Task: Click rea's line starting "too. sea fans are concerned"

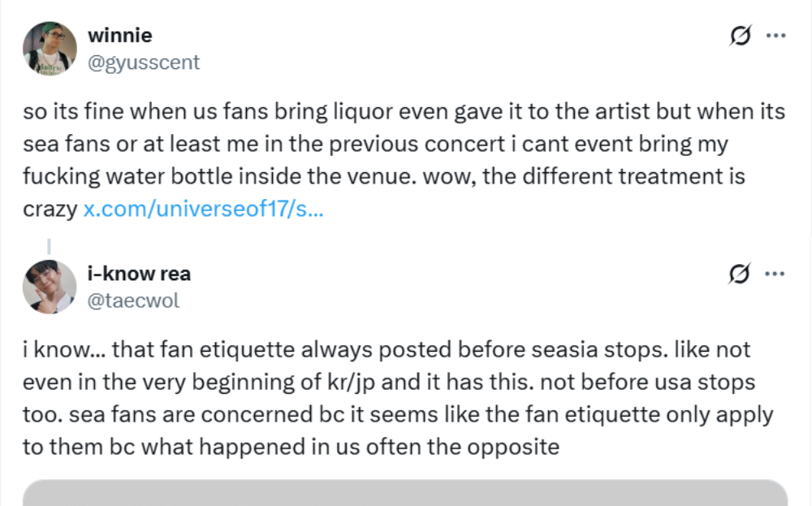Action: click(398, 415)
